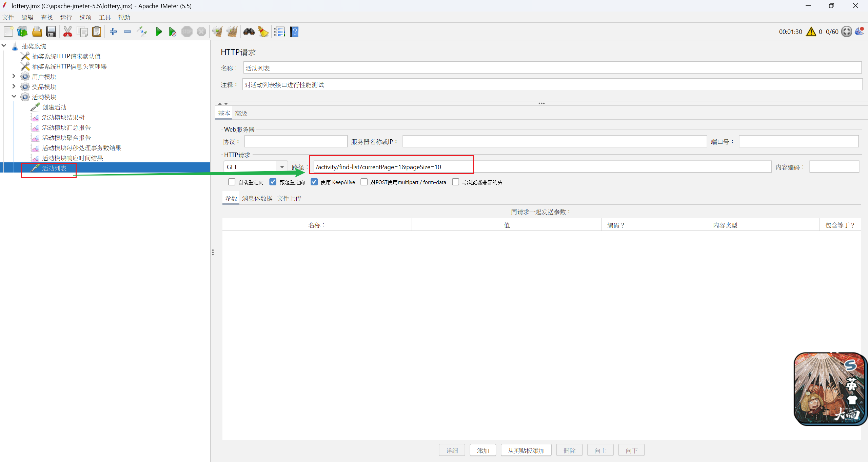Click the Cut scissors toolbar icon
Screen dimensions: 868x462
[68, 32]
